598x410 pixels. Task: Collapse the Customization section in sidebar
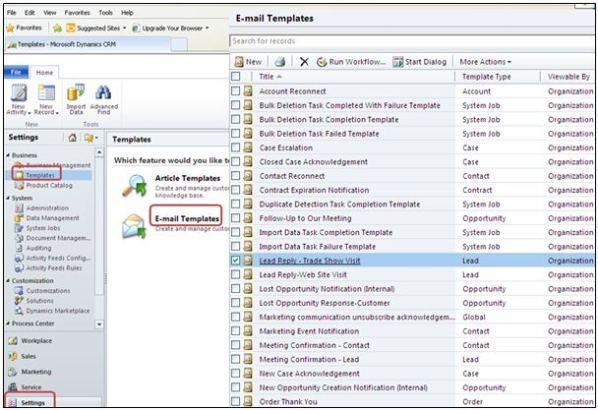coord(8,280)
